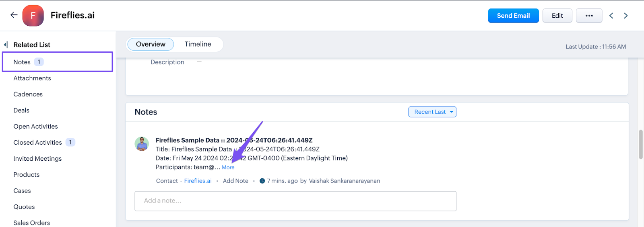Go to previous record with left chevron
This screenshot has width=644, height=227.
click(611, 16)
